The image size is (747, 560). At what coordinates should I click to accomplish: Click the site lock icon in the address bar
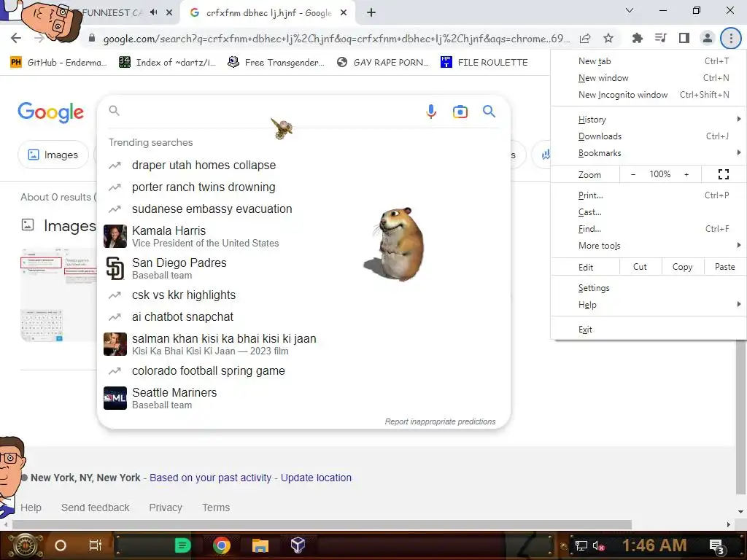(x=92, y=38)
